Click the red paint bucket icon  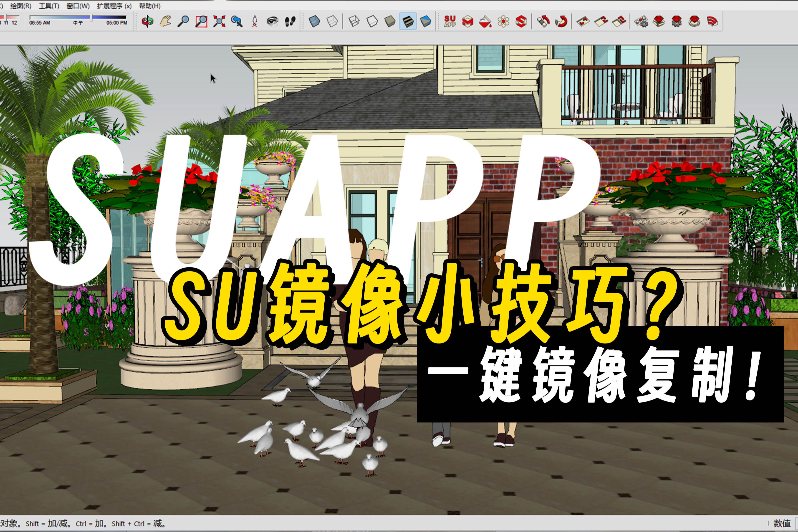tap(485, 22)
